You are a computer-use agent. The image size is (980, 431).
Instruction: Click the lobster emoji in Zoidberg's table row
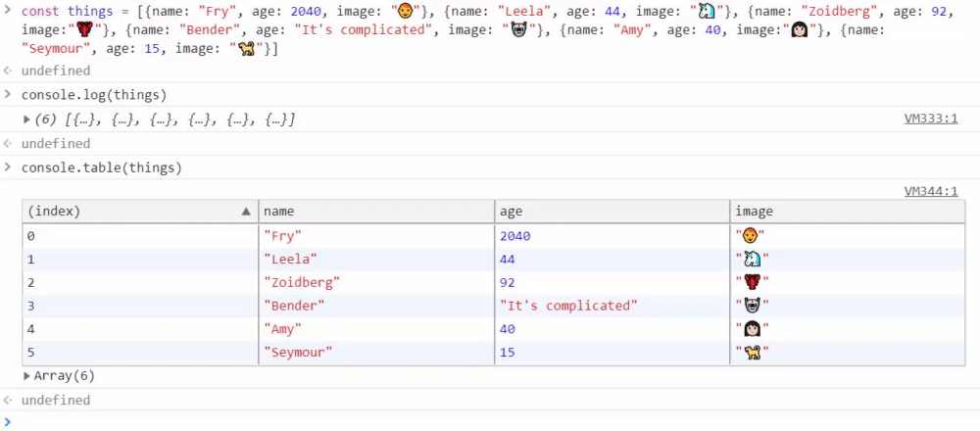(x=751, y=283)
